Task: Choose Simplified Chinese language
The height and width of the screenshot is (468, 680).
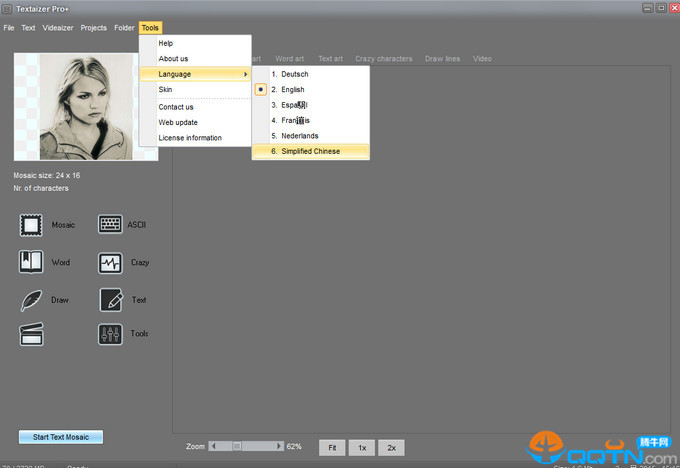Action: [x=310, y=152]
